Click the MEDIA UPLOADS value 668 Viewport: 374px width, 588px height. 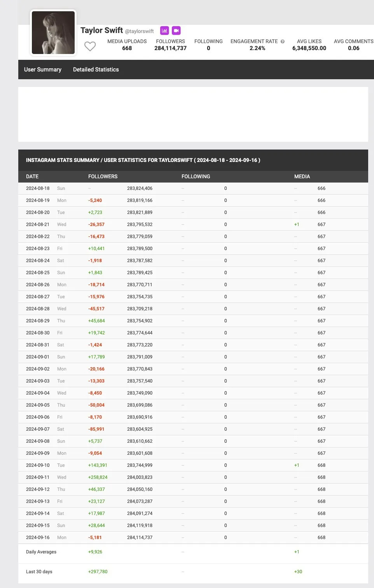click(x=127, y=48)
